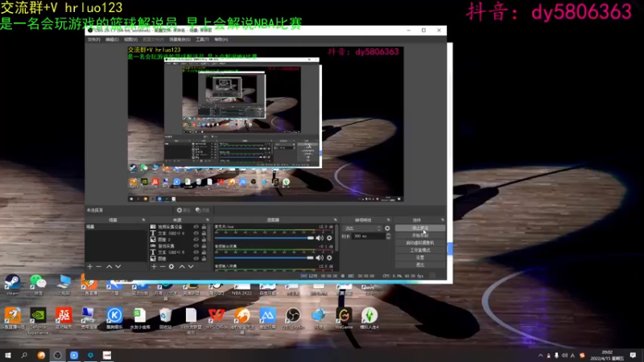Pop out the controls panel header icon
The height and width of the screenshot is (362, 644).
442,220
